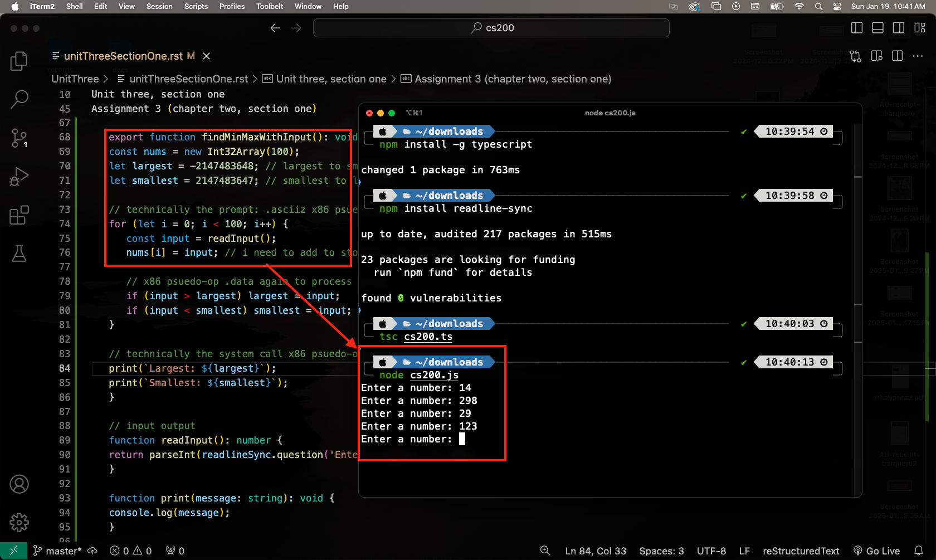Open the unitThreeSectionOne.rst breadcrumb
Screen dimensions: 936x560
coord(183,79)
